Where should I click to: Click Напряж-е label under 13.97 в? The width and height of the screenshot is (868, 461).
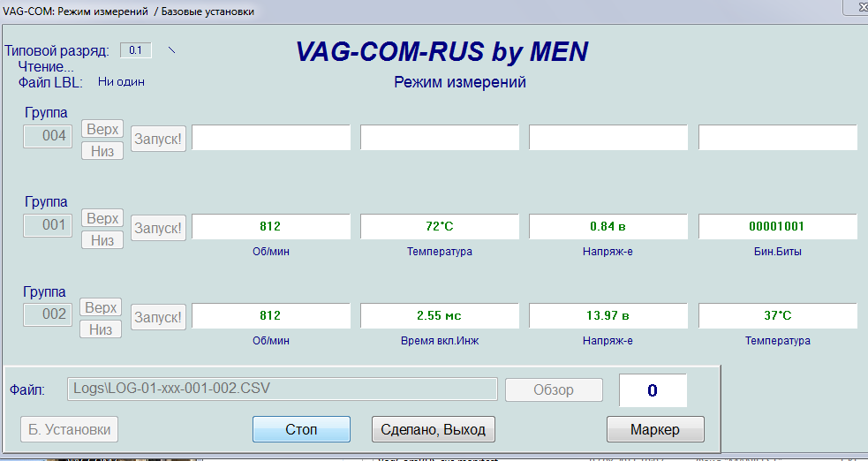(608, 341)
